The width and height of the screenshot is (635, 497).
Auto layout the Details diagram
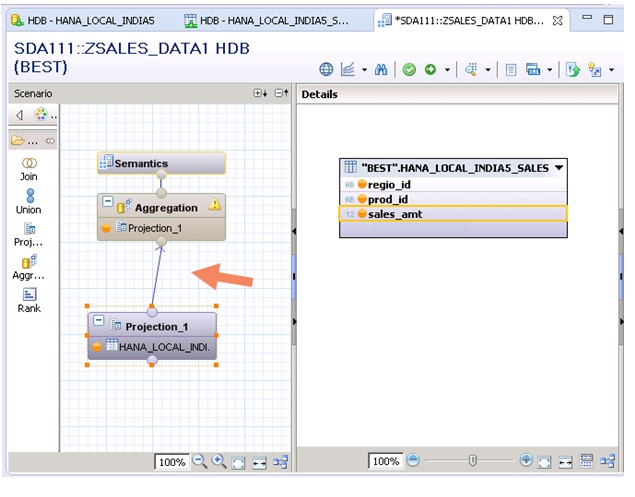click(607, 461)
